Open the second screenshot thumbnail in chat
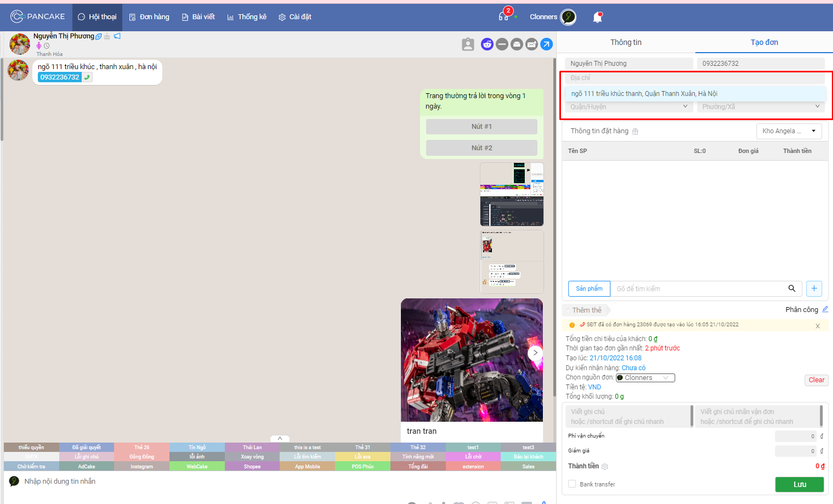Image resolution: width=833 pixels, height=504 pixels. tap(512, 262)
